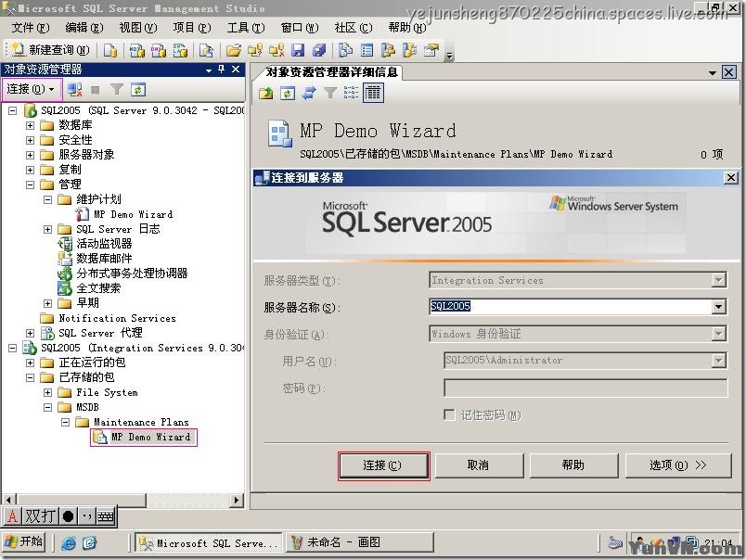Image resolution: width=746 pixels, height=560 pixels.
Task: Launch Internet Explorer from quick launch
Action: coord(69,542)
